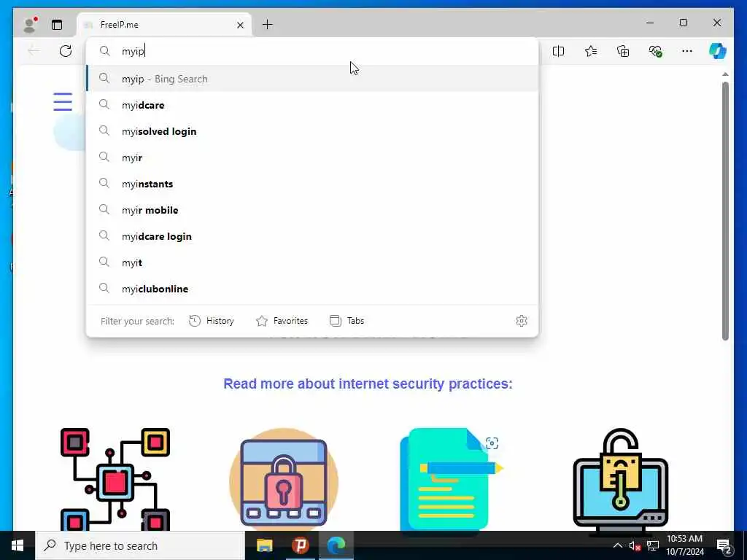The width and height of the screenshot is (747, 560).
Task: Switch to Microsoft Edge in taskbar
Action: [336, 545]
